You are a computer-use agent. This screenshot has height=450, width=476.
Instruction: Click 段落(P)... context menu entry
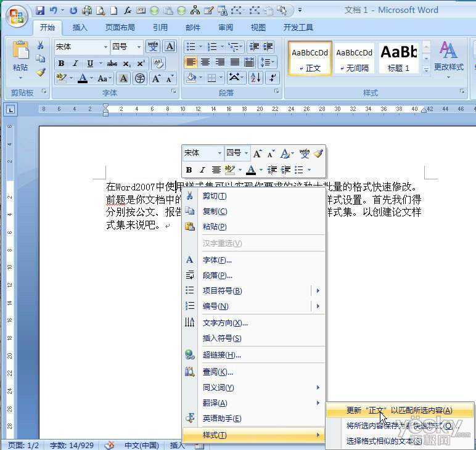[254, 275]
